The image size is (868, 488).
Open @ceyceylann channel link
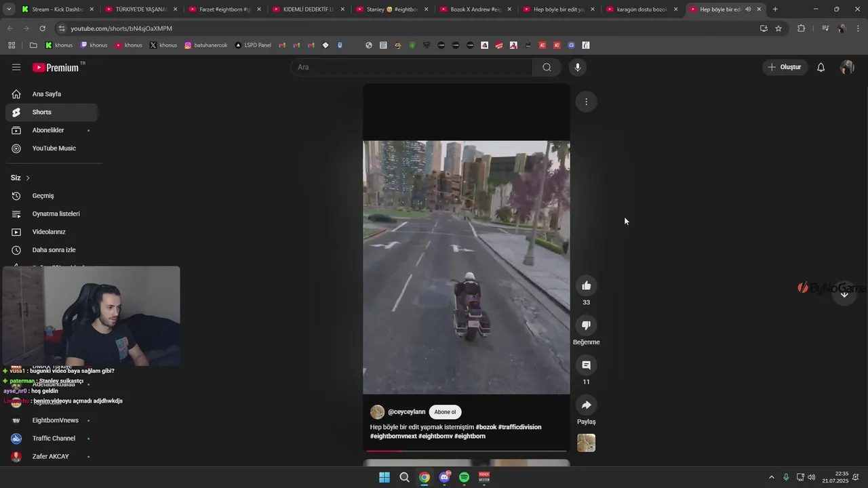(x=406, y=412)
